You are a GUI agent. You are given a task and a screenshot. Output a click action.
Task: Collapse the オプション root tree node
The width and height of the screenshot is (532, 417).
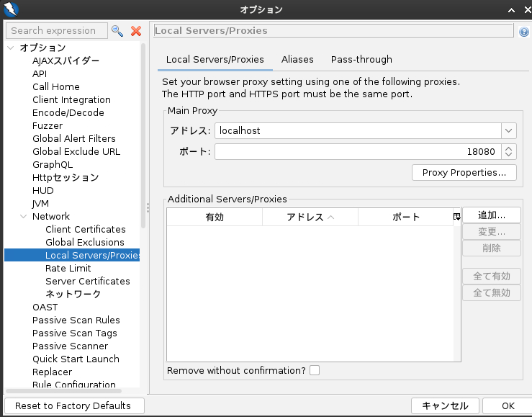11,48
